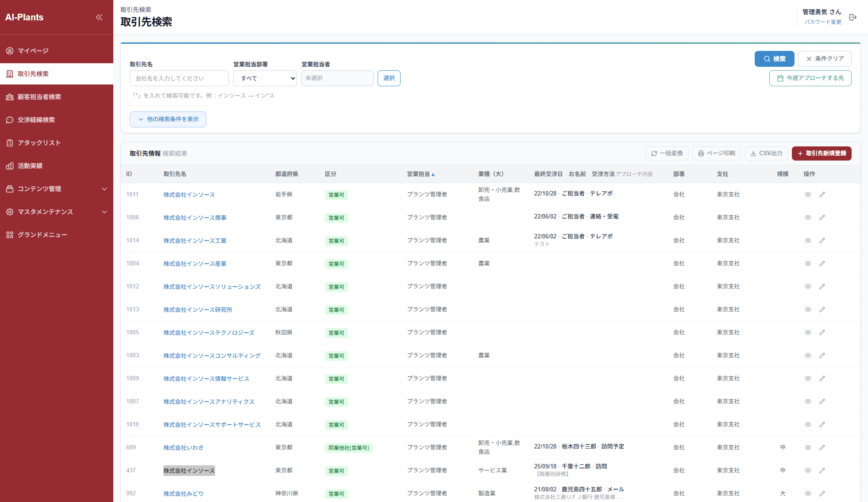Click the logout icon next to user name
The image size is (868, 502).
(x=853, y=17)
